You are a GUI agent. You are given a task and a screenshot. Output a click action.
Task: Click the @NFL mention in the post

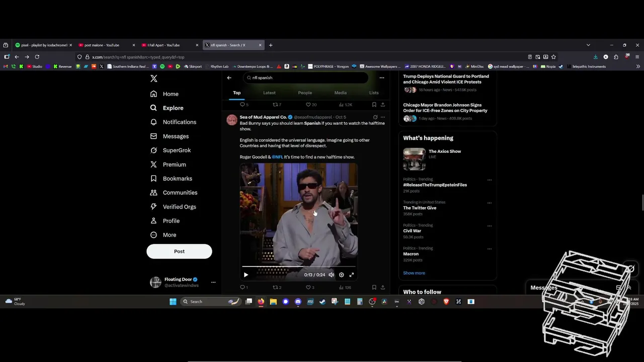tap(277, 157)
